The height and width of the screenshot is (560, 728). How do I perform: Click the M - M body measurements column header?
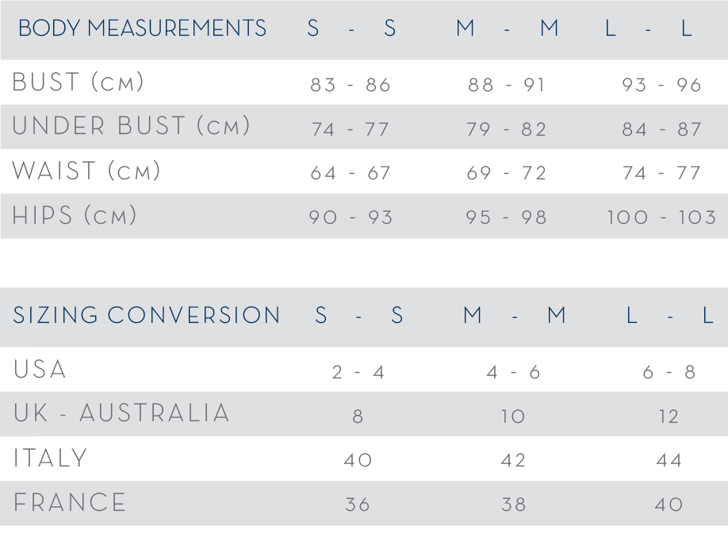click(x=507, y=29)
